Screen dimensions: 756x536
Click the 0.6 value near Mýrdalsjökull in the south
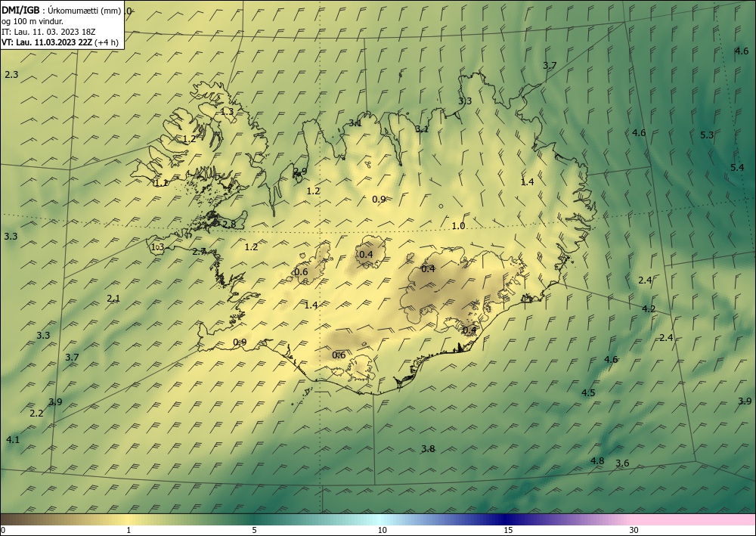pyautogui.click(x=339, y=355)
